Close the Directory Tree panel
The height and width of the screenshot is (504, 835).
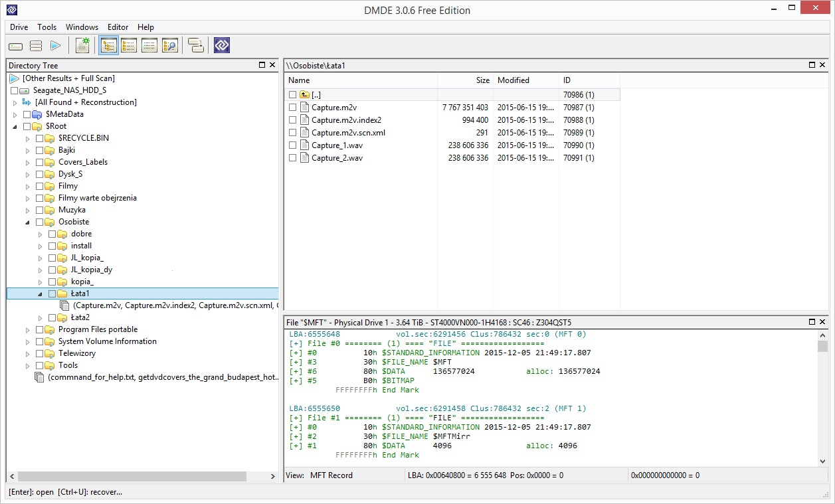(x=272, y=65)
